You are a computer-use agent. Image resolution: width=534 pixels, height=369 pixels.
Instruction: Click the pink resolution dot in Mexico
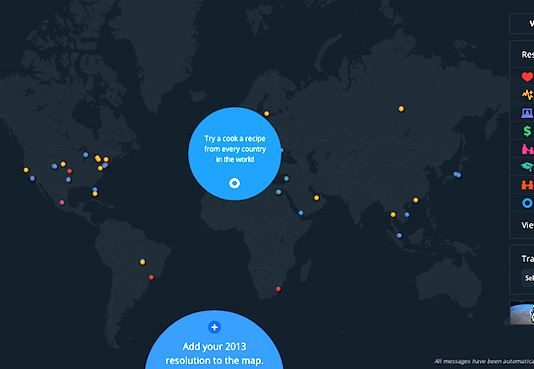(62, 203)
